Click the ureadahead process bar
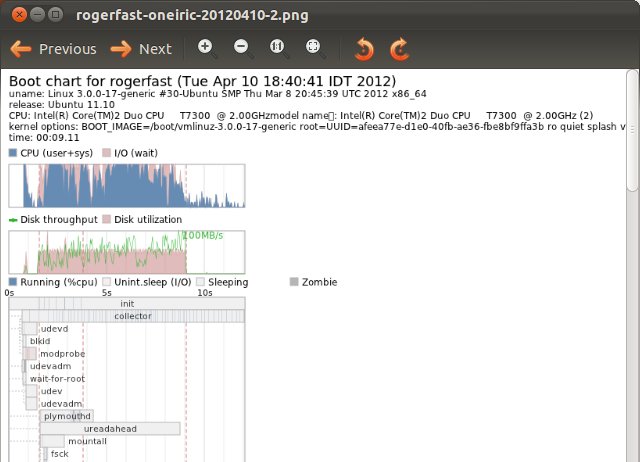Viewport: 640px width, 462px height. click(x=110, y=429)
